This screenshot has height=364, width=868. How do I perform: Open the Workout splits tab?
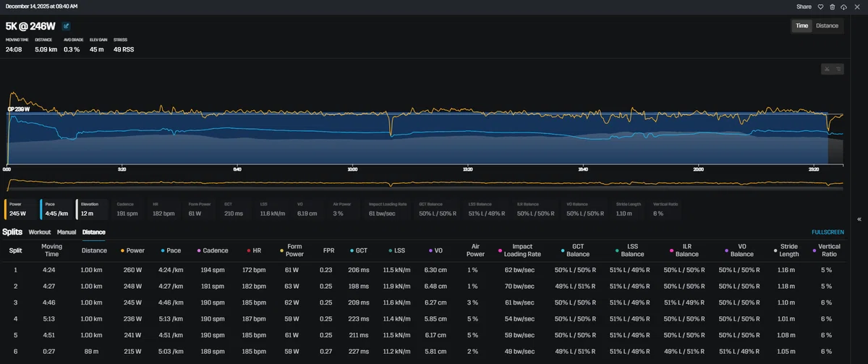tap(40, 232)
